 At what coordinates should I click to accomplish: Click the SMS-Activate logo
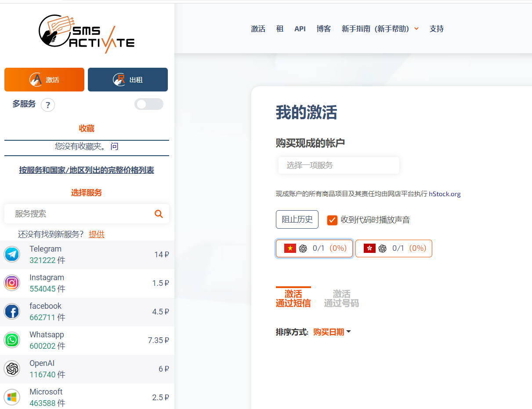click(87, 33)
